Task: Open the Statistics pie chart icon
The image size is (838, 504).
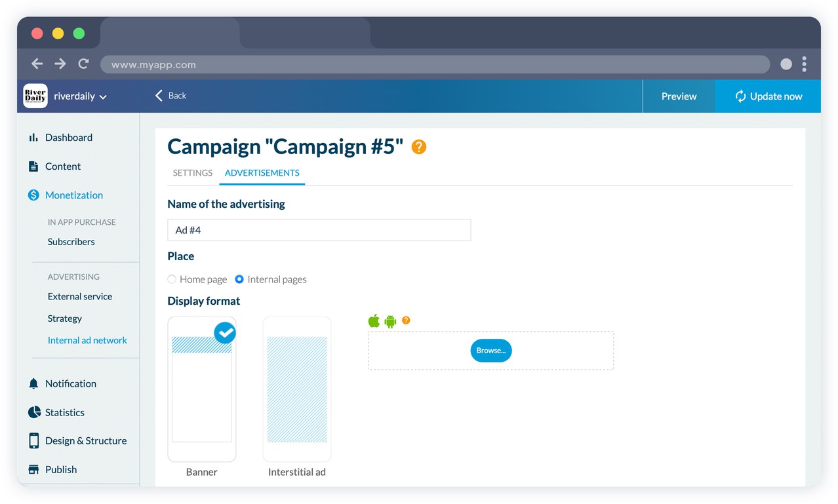Action: pos(34,412)
